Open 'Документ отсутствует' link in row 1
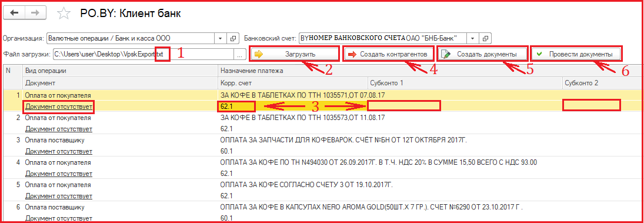The height and width of the screenshot is (223, 644). coord(59,107)
